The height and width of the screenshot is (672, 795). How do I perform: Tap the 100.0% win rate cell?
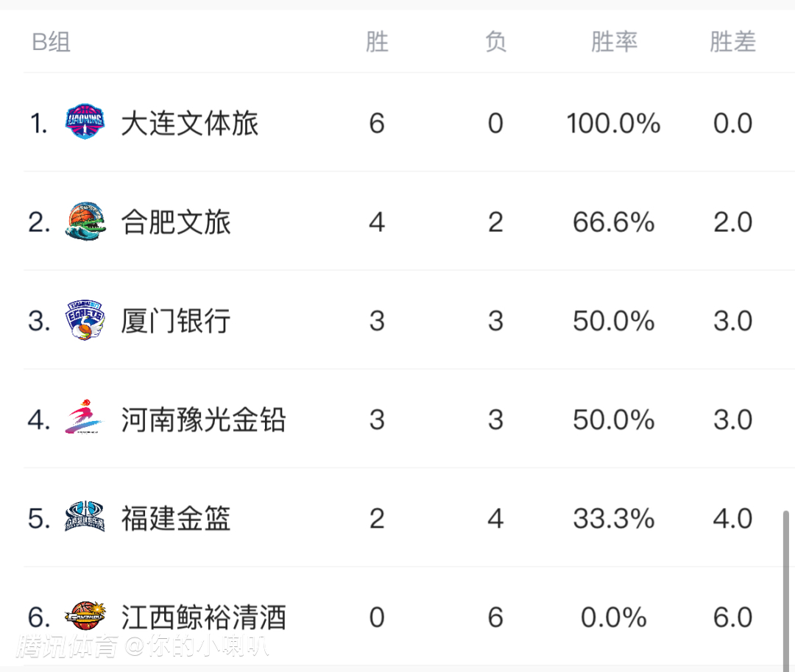[x=613, y=123]
